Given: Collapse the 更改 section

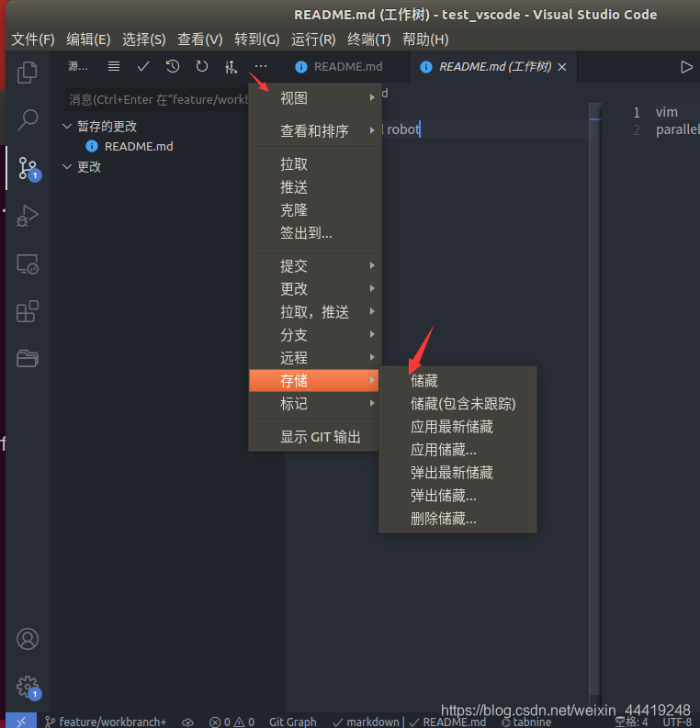Looking at the screenshot, I should pos(67,167).
